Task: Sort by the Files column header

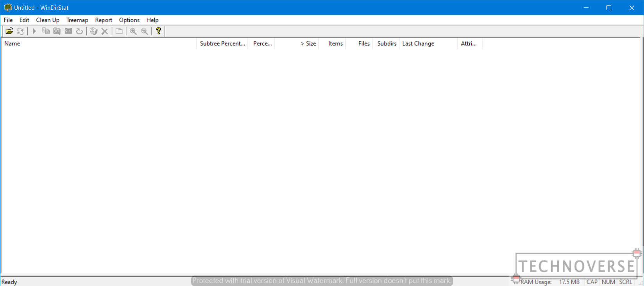Action: tap(359, 43)
